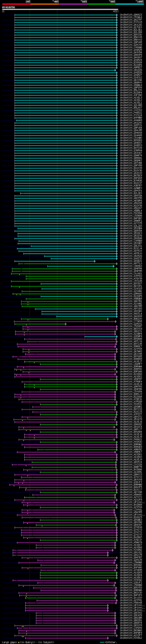Select label UniRef100_B2LSE1
Image resolution: width=146 pixels, height=644 pixels.
[x=131, y=30]
